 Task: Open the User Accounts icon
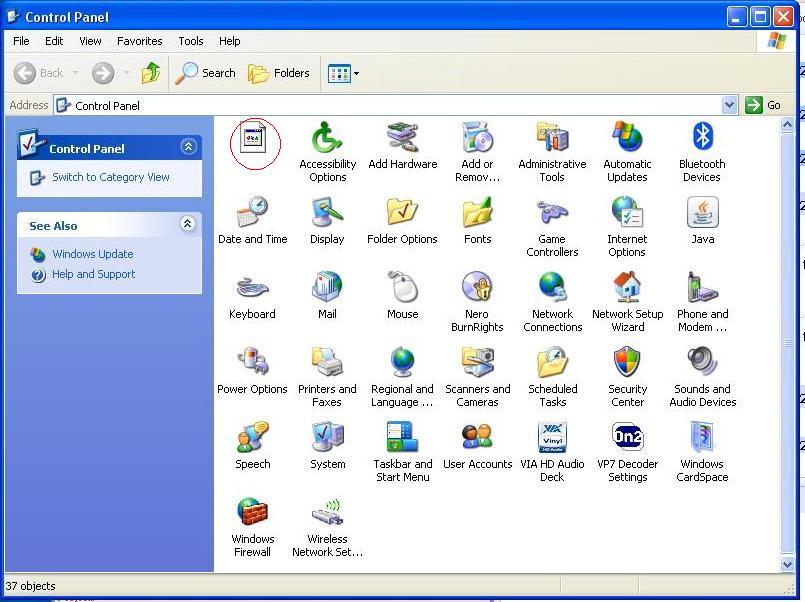477,439
